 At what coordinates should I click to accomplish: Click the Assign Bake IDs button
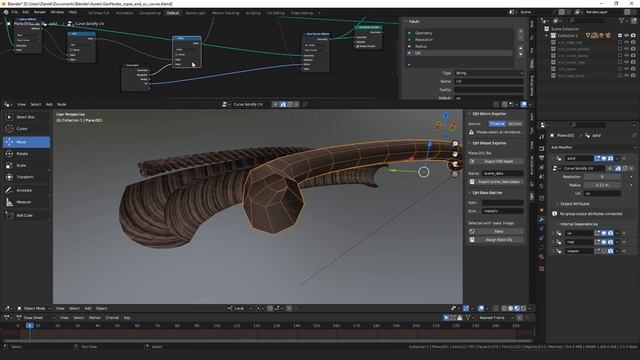[x=496, y=240]
